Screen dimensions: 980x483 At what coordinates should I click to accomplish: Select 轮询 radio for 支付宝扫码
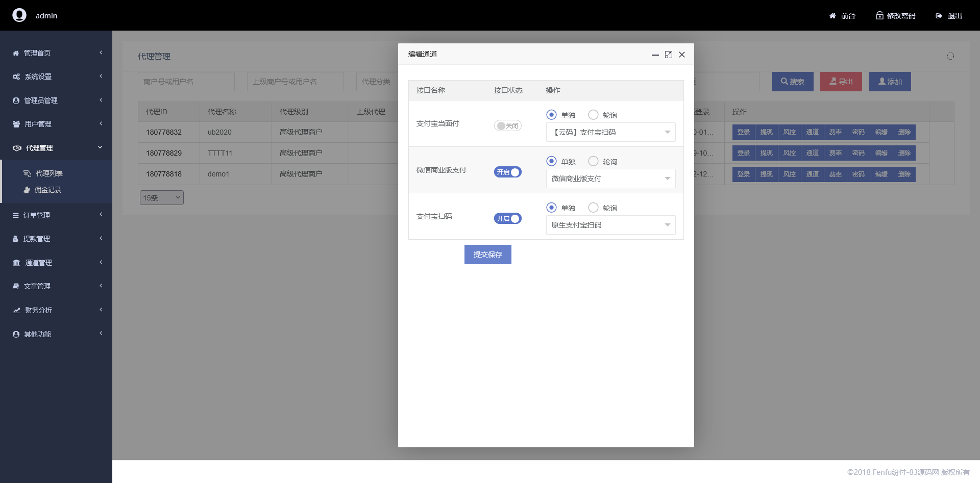click(x=593, y=208)
